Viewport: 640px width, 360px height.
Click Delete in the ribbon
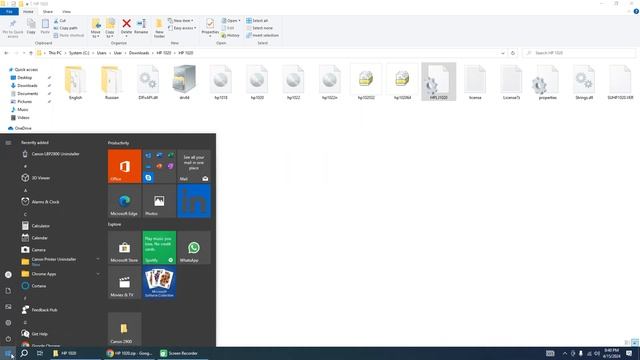[x=127, y=27]
